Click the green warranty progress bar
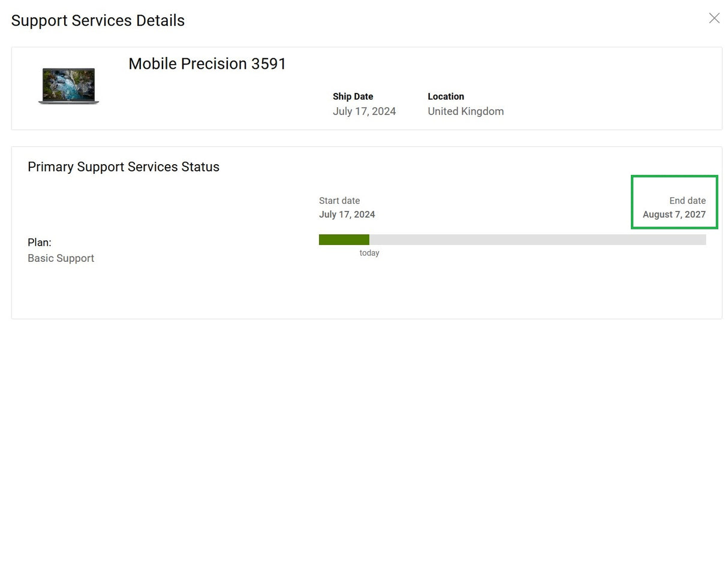Screen dimensions: 728x580 point(344,239)
